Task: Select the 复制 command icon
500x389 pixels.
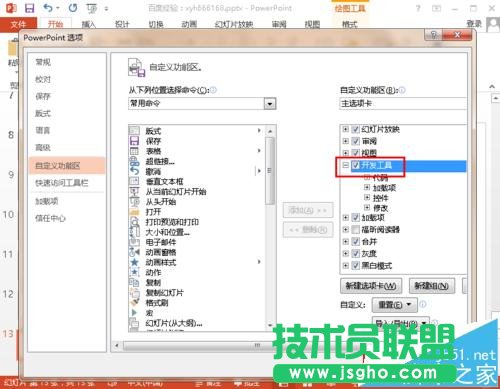Action: (134, 282)
